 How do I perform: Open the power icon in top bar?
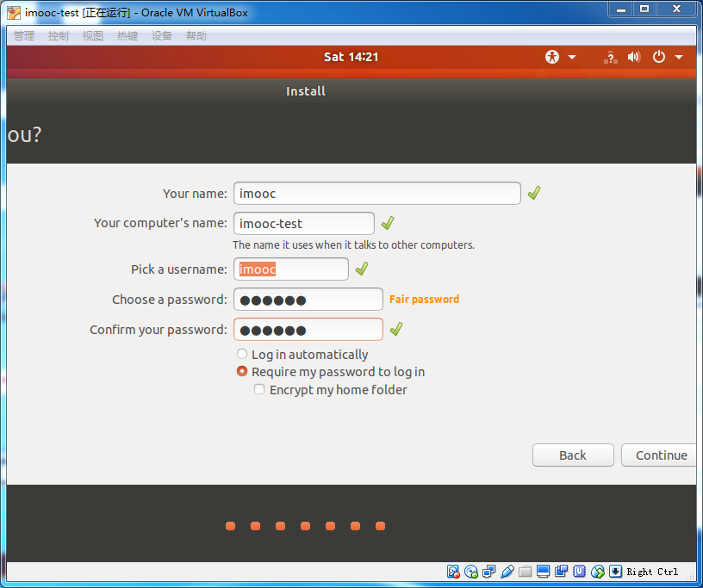pyautogui.click(x=658, y=57)
